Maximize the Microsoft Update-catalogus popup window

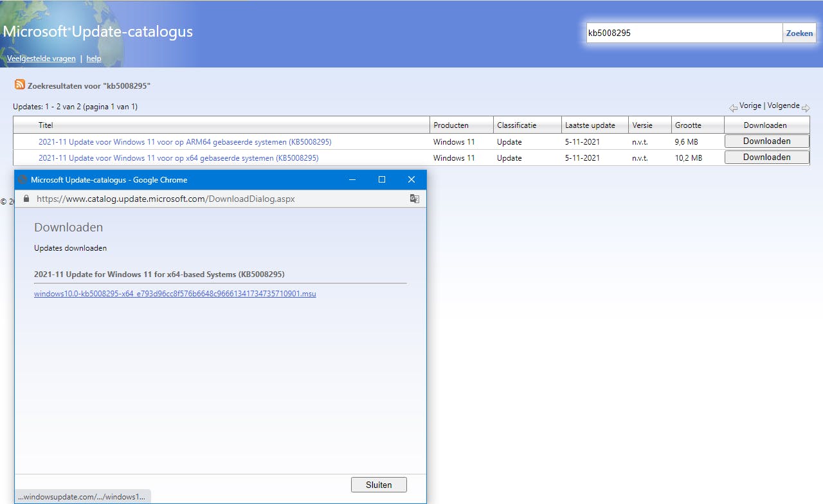(382, 180)
